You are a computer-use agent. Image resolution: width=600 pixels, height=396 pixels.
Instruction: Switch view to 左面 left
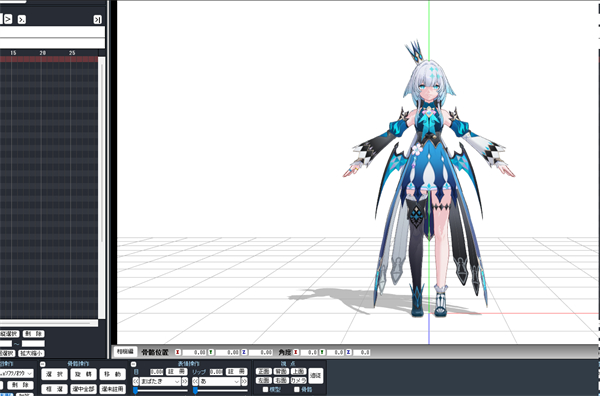263,381
